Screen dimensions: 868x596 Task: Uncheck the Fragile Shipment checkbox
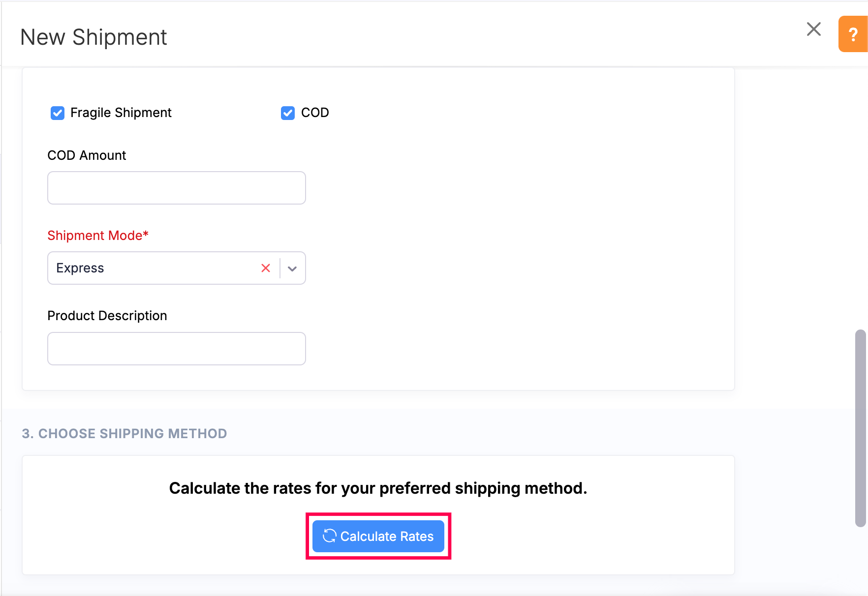(x=58, y=113)
